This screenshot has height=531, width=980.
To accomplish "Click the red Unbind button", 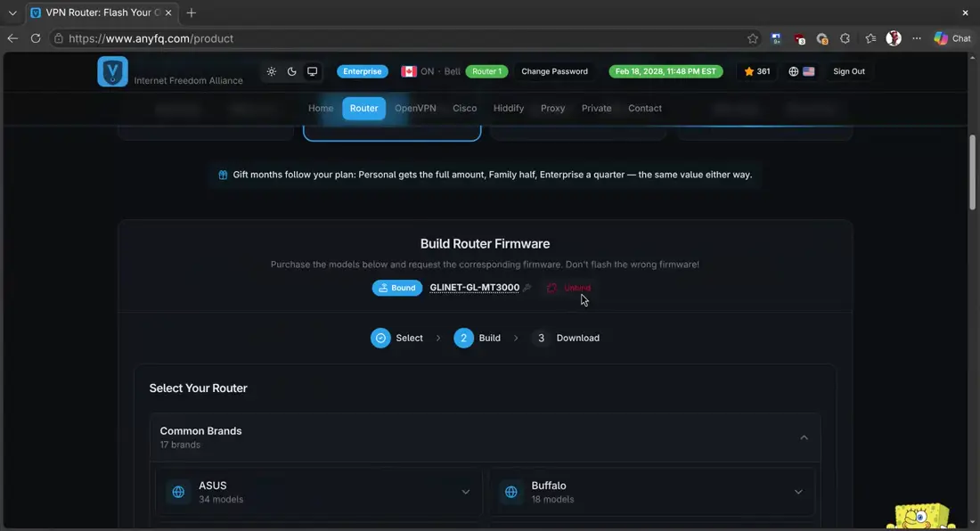I will [x=568, y=288].
